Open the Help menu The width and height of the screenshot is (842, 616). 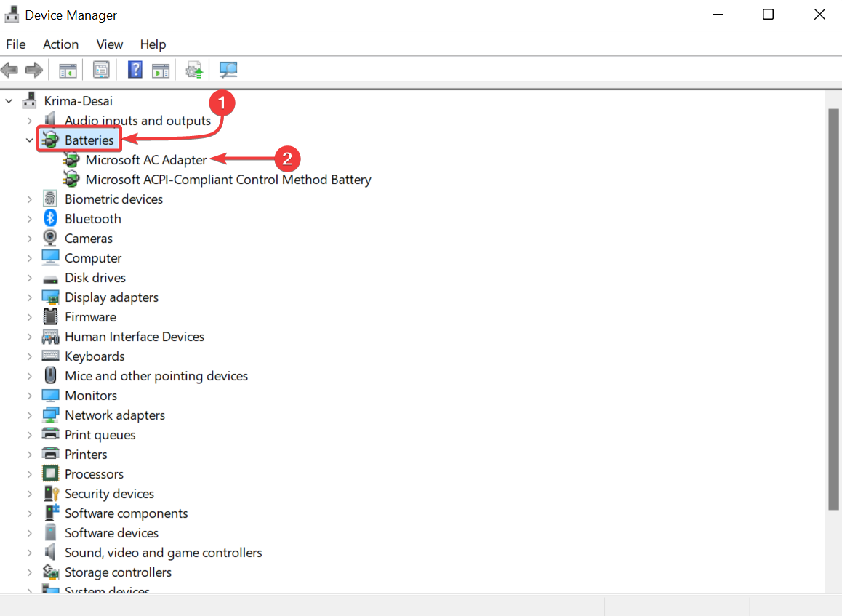[153, 44]
